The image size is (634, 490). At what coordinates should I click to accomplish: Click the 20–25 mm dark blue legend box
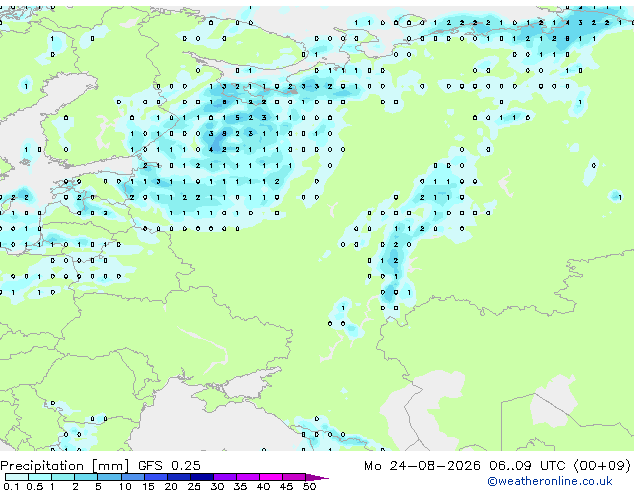[x=179, y=477]
